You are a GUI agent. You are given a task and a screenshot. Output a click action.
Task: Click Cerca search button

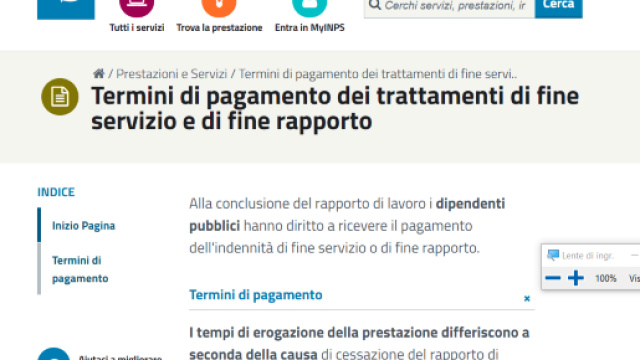click(558, 8)
